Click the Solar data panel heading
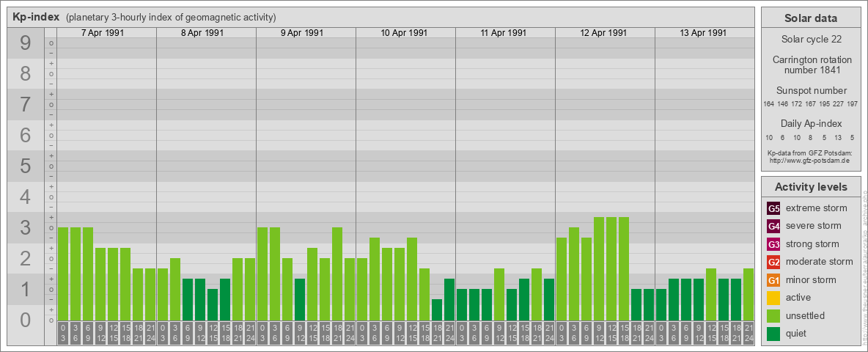 [x=811, y=18]
